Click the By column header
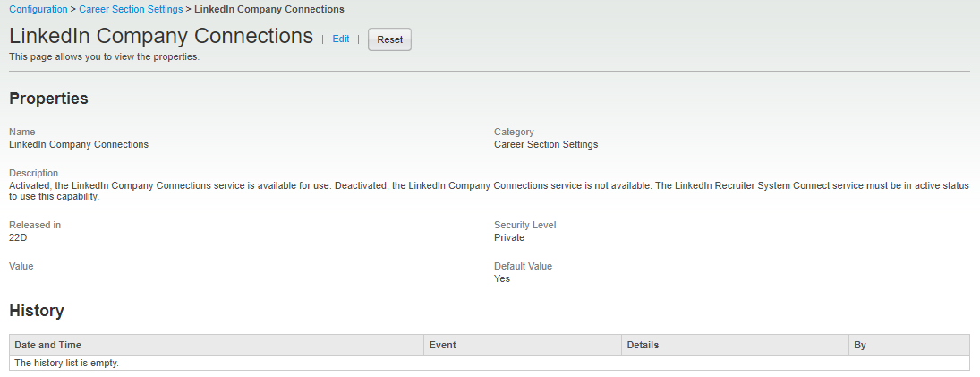980x377 pixels. click(x=860, y=345)
